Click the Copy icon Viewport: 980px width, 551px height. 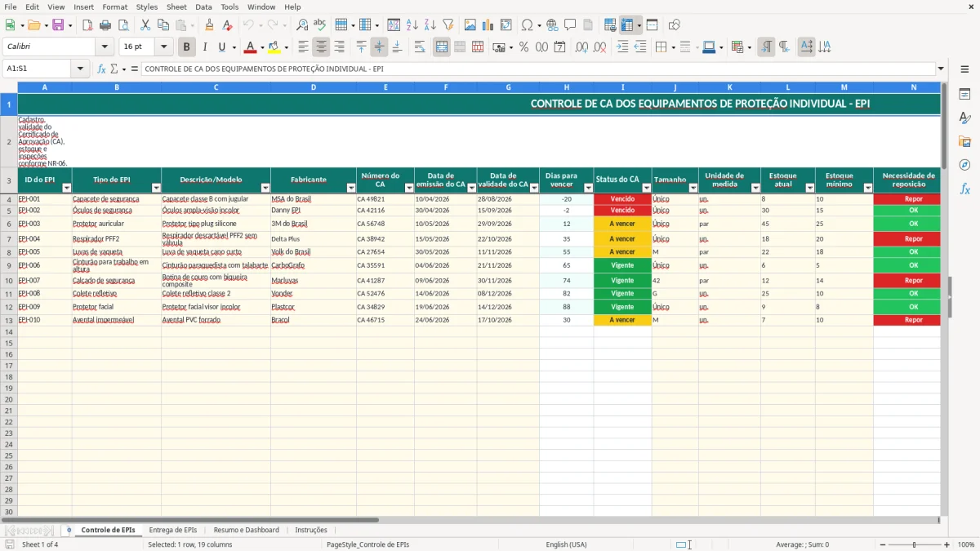point(163,25)
